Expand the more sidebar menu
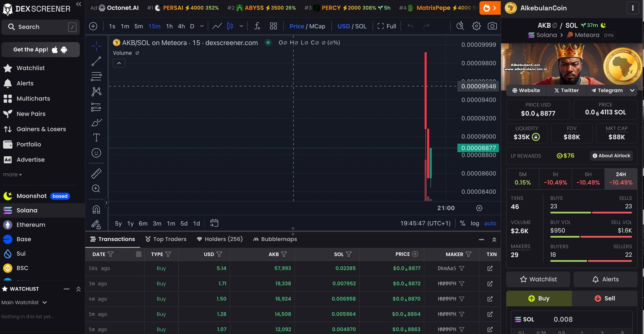This screenshot has width=644, height=334. tap(12, 175)
